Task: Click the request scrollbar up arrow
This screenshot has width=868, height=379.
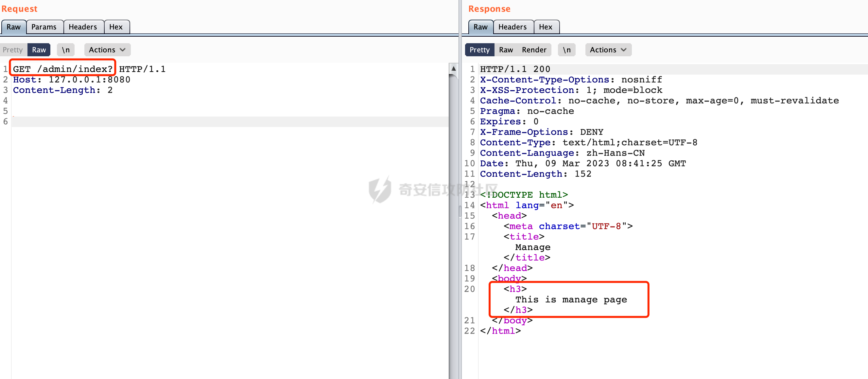Action: [x=453, y=69]
